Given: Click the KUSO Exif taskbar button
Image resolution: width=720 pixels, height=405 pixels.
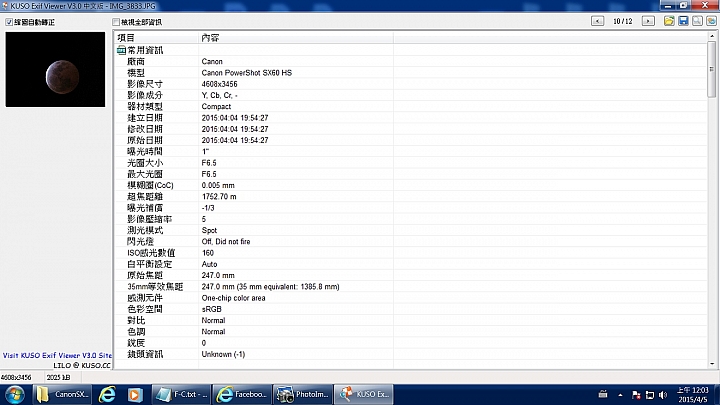Looking at the screenshot, I should (x=363, y=394).
